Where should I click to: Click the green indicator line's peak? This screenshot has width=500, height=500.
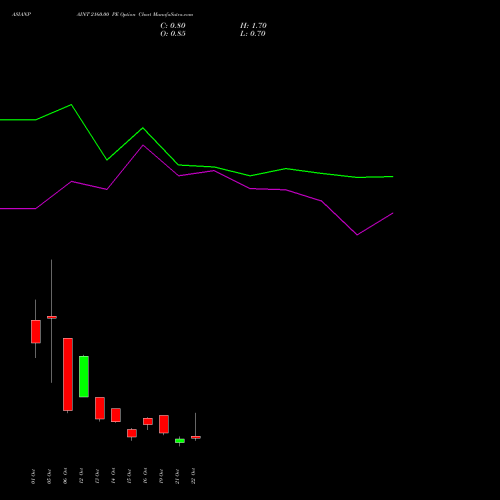pos(71,105)
